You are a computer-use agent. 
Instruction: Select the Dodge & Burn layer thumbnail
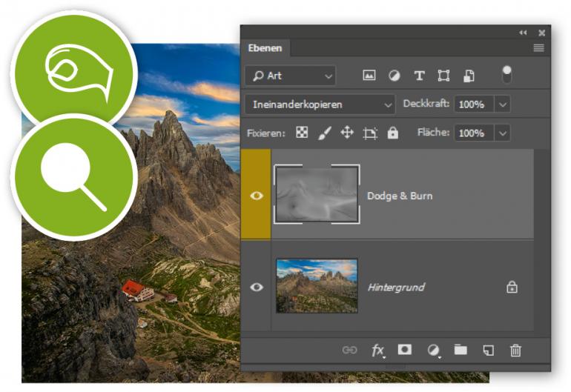click(x=317, y=194)
